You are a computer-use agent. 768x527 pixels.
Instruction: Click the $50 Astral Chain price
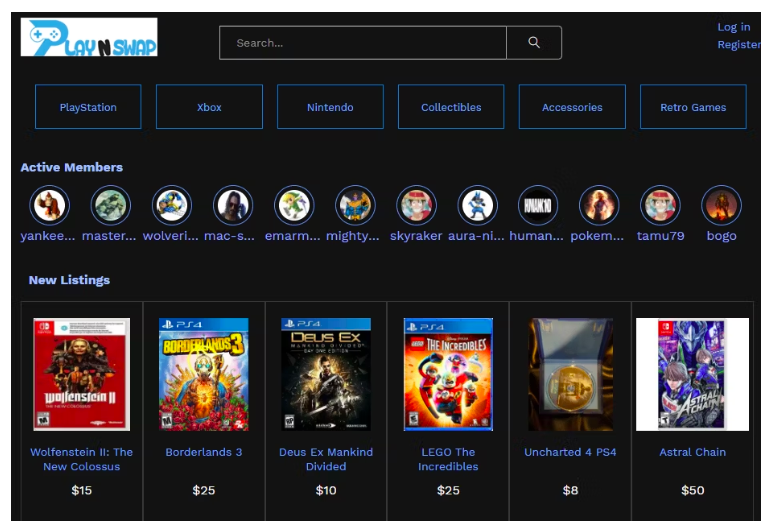tap(693, 490)
